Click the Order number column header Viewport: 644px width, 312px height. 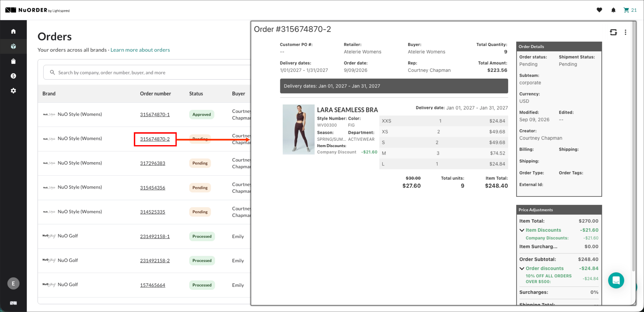(x=155, y=94)
